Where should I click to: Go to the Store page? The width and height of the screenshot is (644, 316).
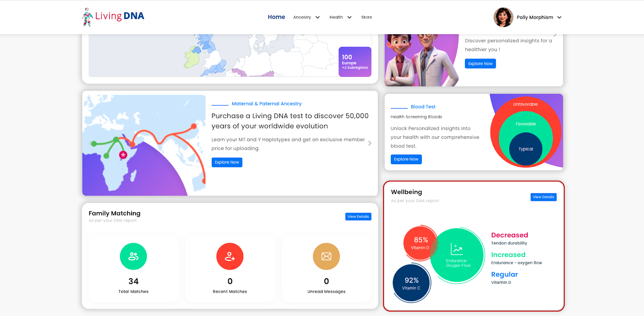pyautogui.click(x=366, y=17)
